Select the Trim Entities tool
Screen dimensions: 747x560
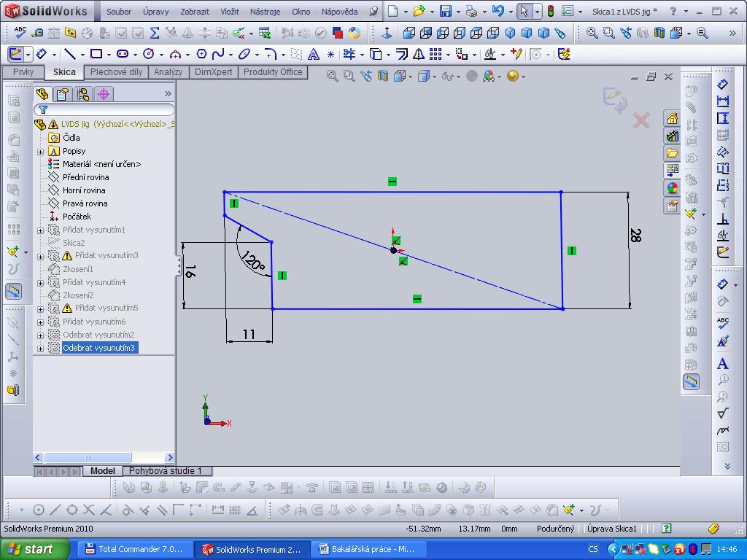point(349,54)
